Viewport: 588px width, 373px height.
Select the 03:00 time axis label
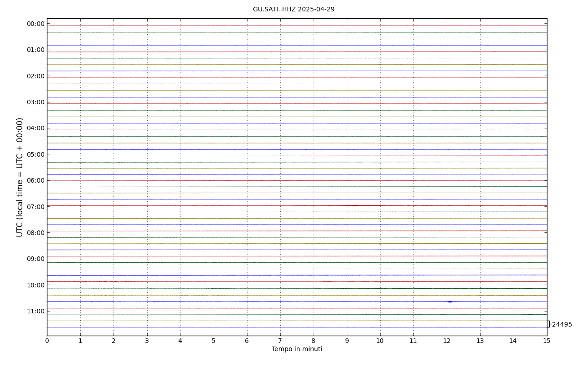tap(36, 102)
